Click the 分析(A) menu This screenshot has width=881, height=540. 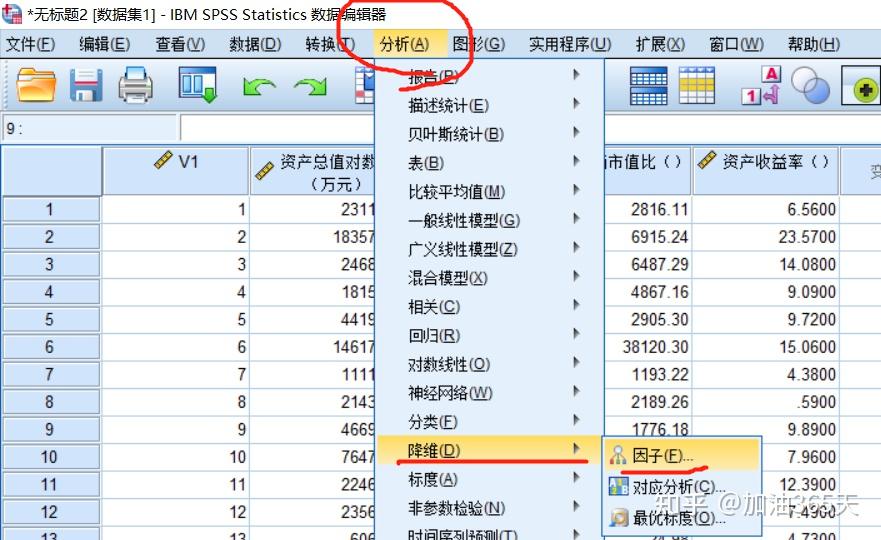[405, 44]
